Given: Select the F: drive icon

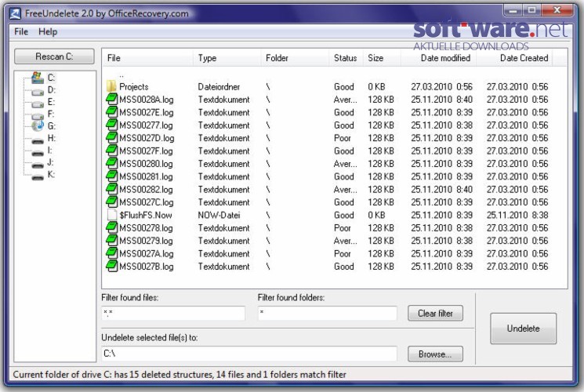Looking at the screenshot, I should pos(38,116).
